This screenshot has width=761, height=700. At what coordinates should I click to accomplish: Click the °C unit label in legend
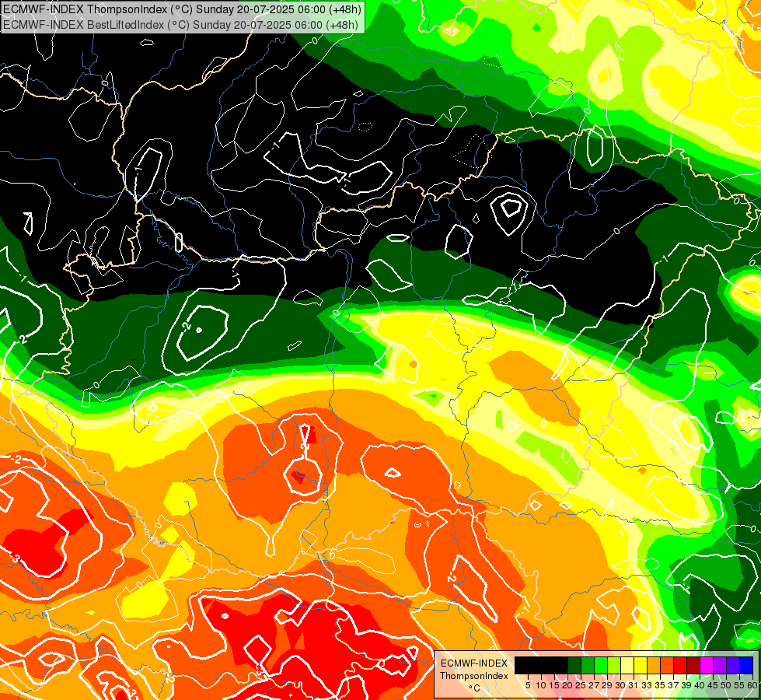[x=475, y=688]
